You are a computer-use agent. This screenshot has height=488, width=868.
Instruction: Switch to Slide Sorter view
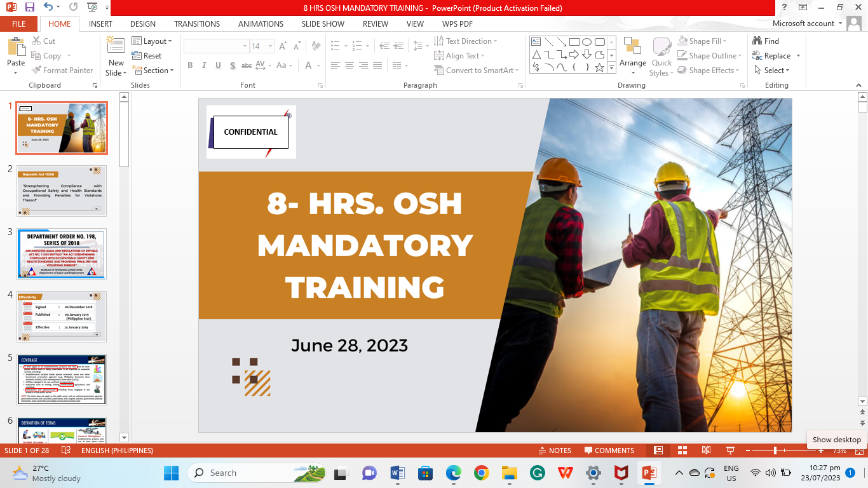[682, 451]
